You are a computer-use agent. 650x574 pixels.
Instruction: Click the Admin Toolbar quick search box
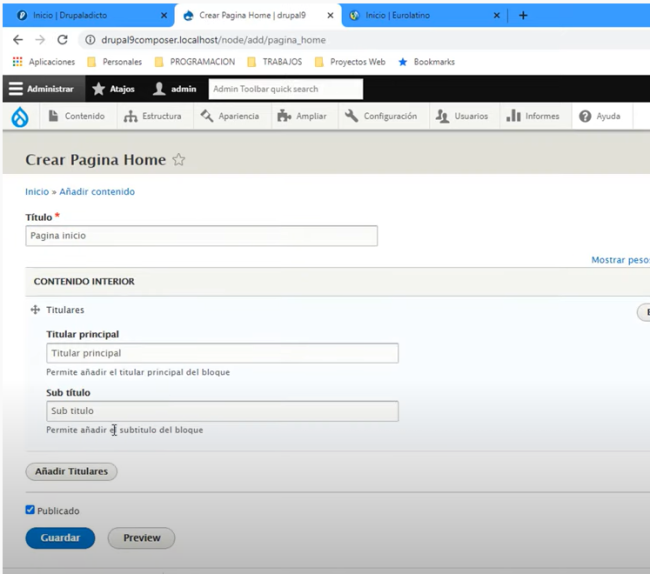(286, 89)
